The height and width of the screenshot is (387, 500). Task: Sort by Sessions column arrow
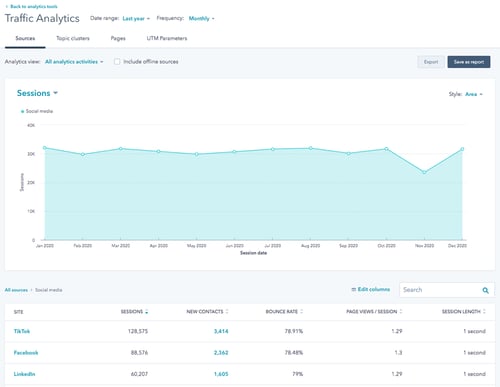point(147,312)
